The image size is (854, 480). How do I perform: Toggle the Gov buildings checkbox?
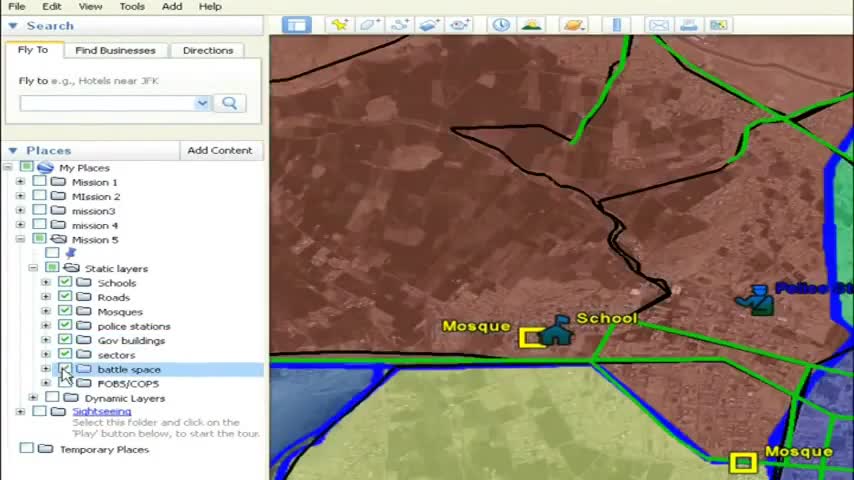[x=65, y=339]
